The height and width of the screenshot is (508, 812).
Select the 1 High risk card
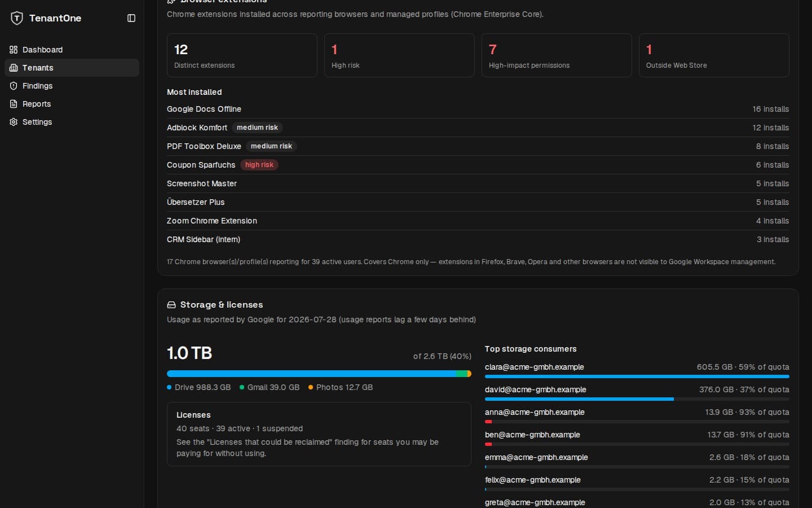(x=399, y=55)
